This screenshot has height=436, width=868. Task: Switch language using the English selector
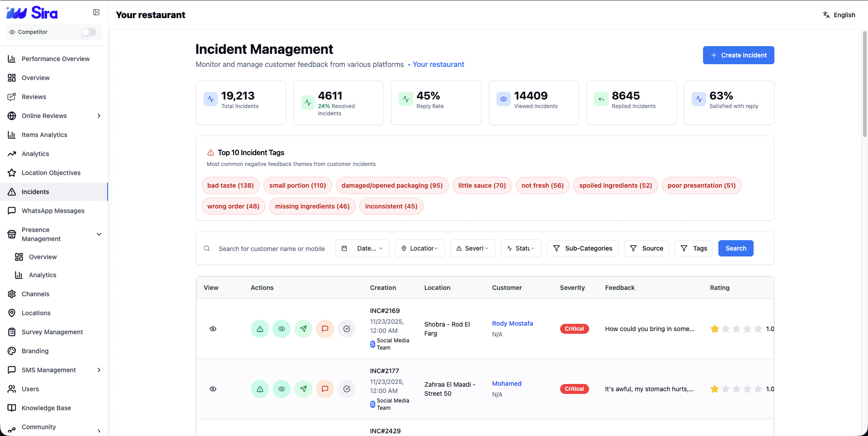click(x=839, y=14)
